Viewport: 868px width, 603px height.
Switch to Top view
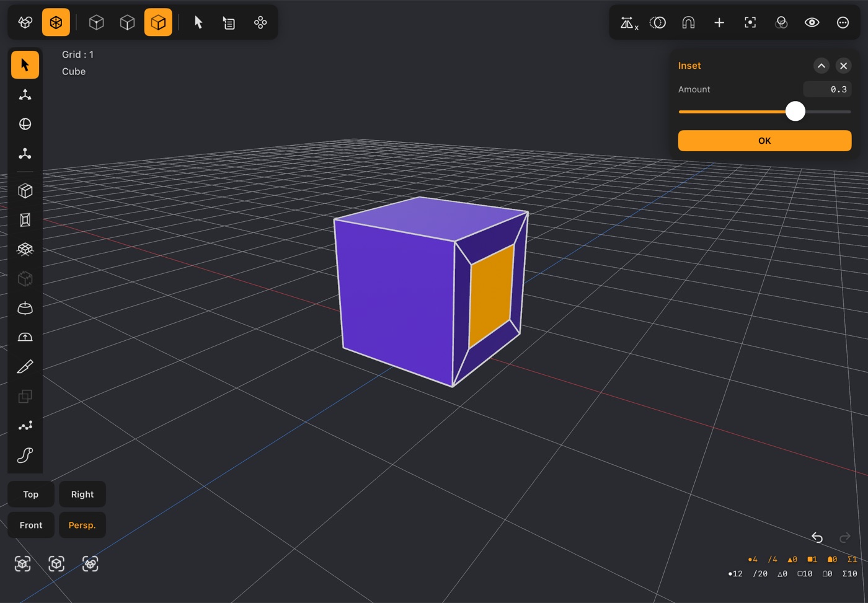[x=31, y=494]
